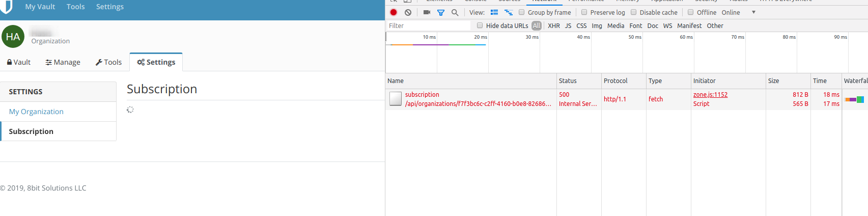868x216 pixels.
Task: Select the All filter type
Action: click(x=537, y=25)
